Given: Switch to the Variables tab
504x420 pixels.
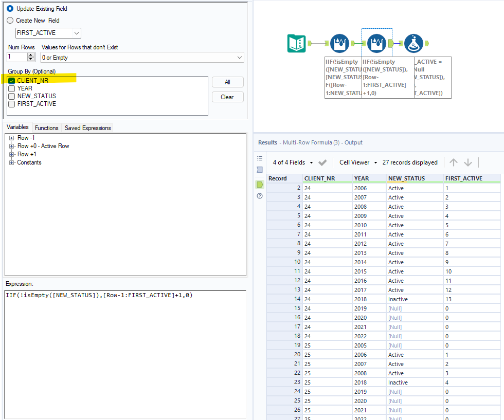Looking at the screenshot, I should coord(17,127).
